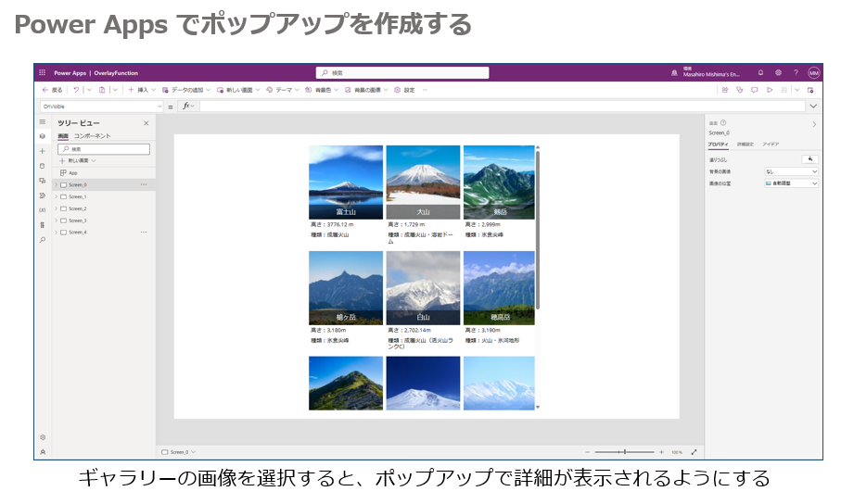Click the share icon in the toolbar

[x=725, y=90]
